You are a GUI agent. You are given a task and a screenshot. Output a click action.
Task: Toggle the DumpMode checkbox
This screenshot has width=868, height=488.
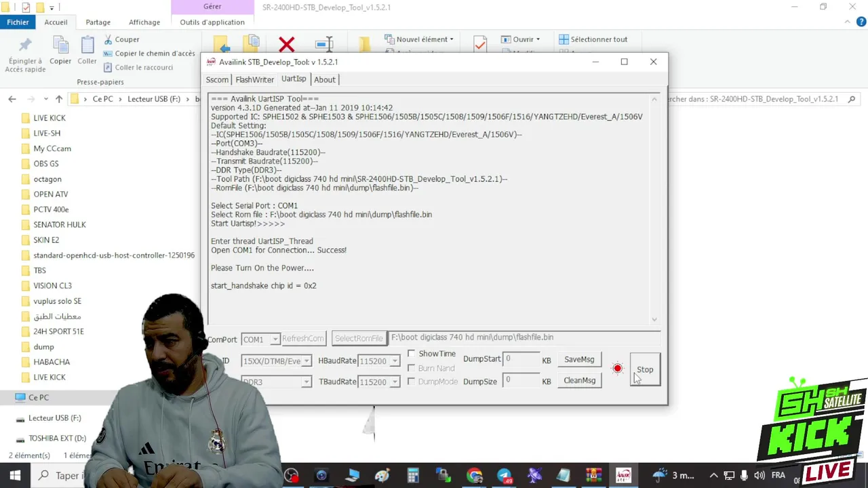pyautogui.click(x=412, y=382)
